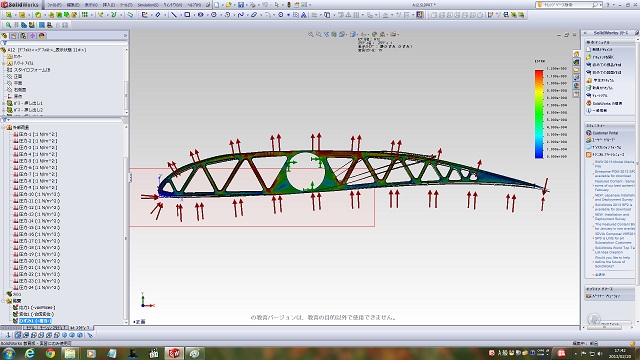640x360 pixels.
Task: Switch to the DisplayManager color ball tab
Action: click(x=42, y=36)
